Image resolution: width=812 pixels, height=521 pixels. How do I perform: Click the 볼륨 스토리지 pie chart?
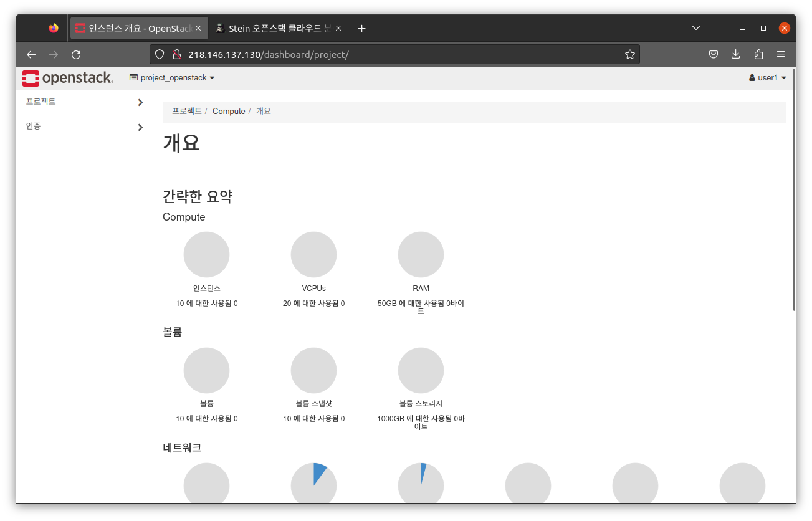(421, 370)
